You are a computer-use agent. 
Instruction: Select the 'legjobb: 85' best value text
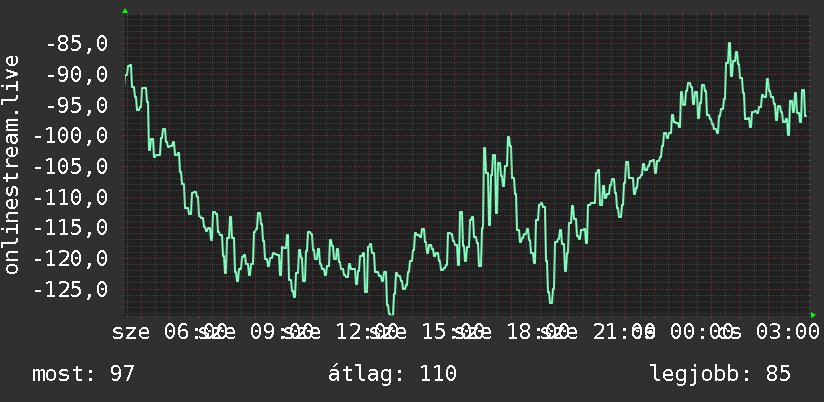pyautogui.click(x=720, y=374)
